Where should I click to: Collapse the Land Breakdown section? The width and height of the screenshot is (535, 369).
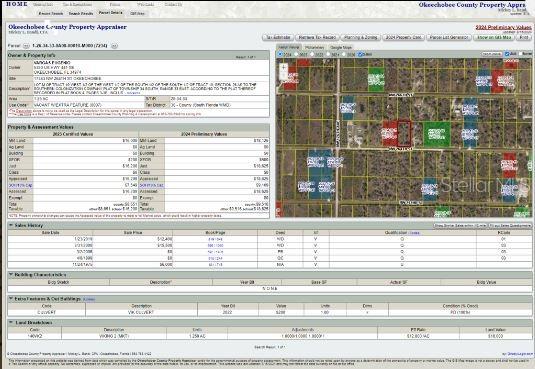11,322
